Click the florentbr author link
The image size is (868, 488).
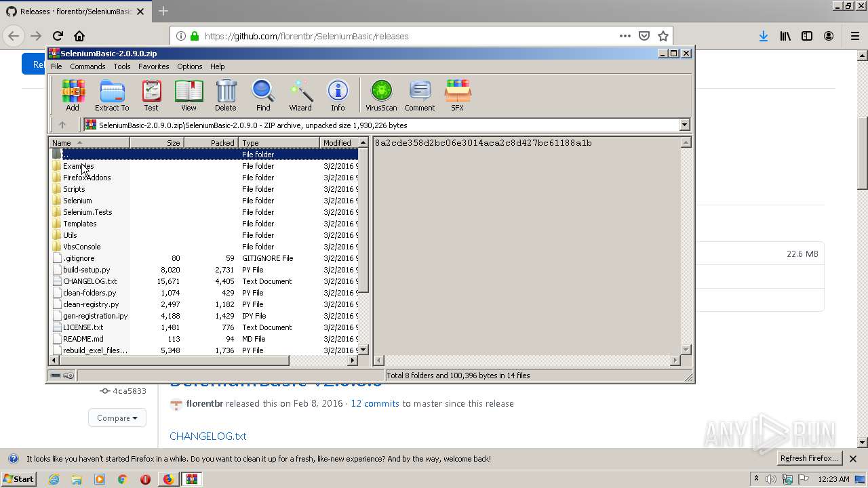click(x=205, y=403)
